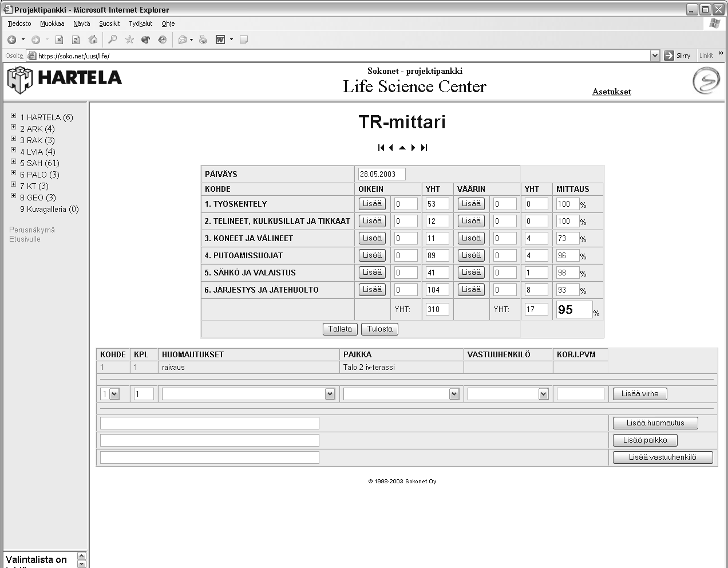
Task: Go to the previous record arrow
Action: pyautogui.click(x=391, y=148)
